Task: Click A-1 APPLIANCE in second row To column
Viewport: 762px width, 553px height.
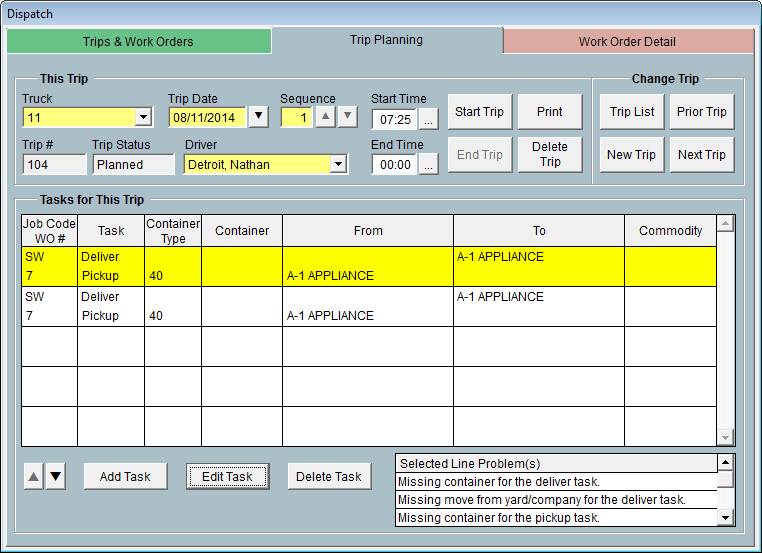Action: (x=500, y=296)
